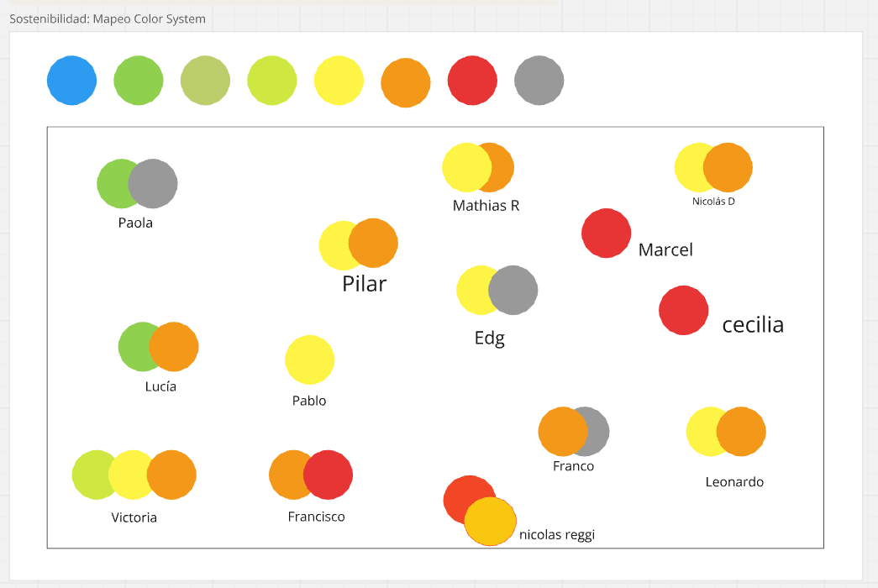Image resolution: width=878 pixels, height=588 pixels.
Task: Select the red circle above Francisco
Action: point(331,475)
